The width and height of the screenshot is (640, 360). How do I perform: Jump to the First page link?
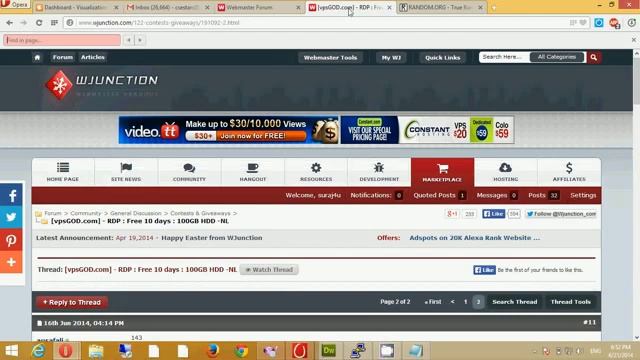click(x=433, y=302)
